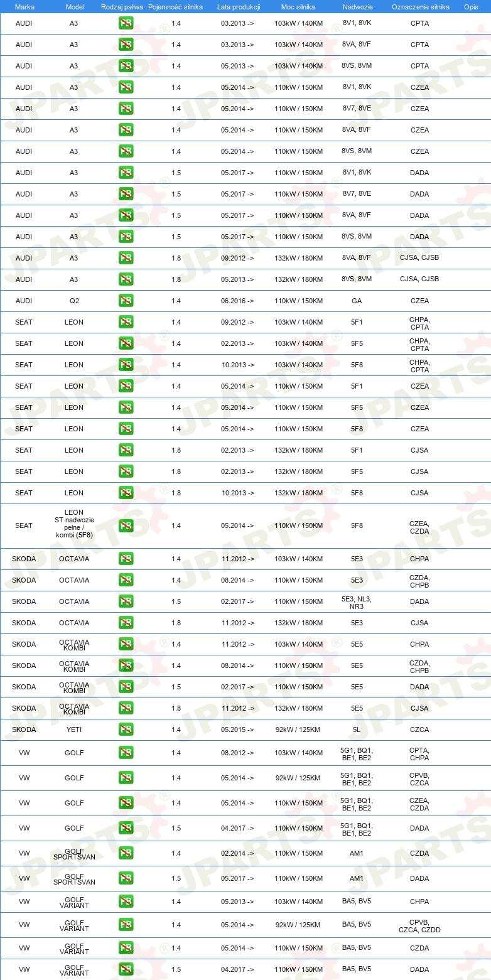The image size is (491, 980).
Task: Click fuel icon in LEON 1.8 5F1 row
Action: point(126,450)
